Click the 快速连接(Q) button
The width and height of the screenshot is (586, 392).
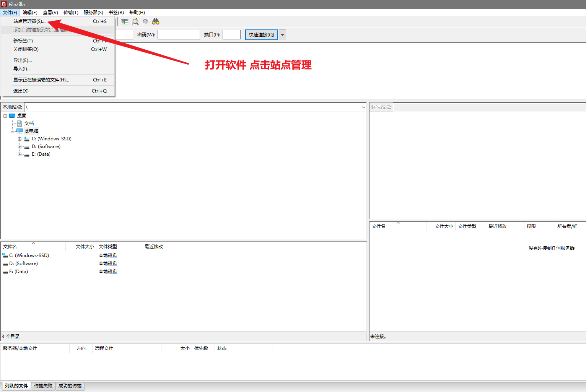[262, 35]
